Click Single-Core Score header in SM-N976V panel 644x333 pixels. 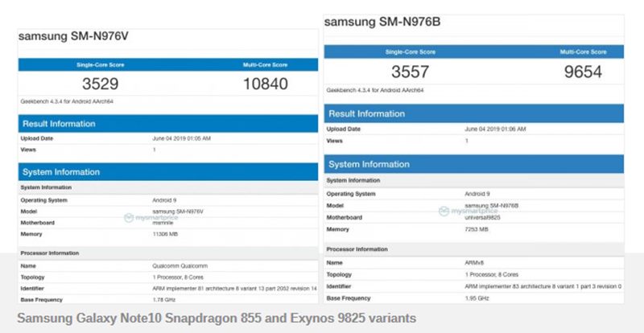100,65
